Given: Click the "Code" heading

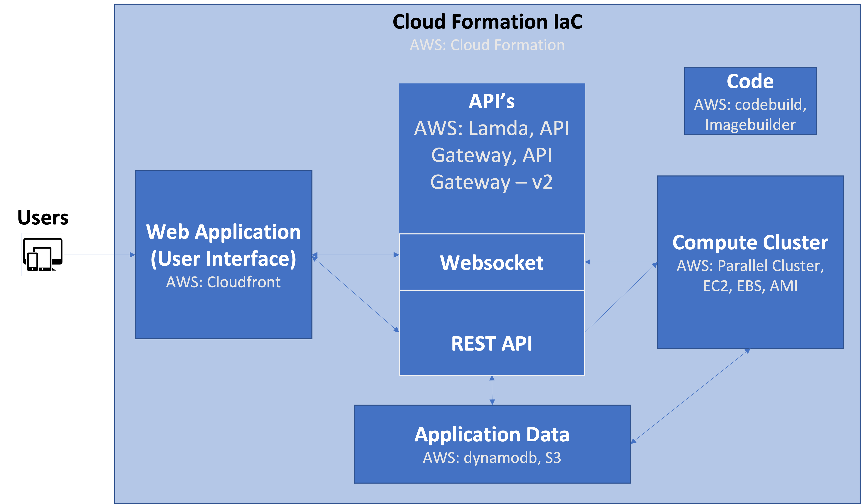Looking at the screenshot, I should (x=750, y=81).
